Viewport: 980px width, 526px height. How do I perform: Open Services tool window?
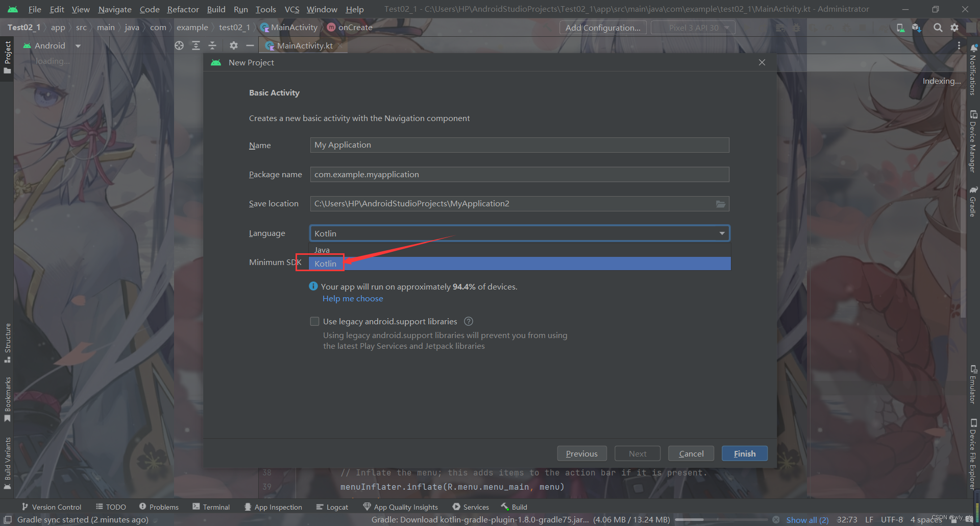(471, 507)
